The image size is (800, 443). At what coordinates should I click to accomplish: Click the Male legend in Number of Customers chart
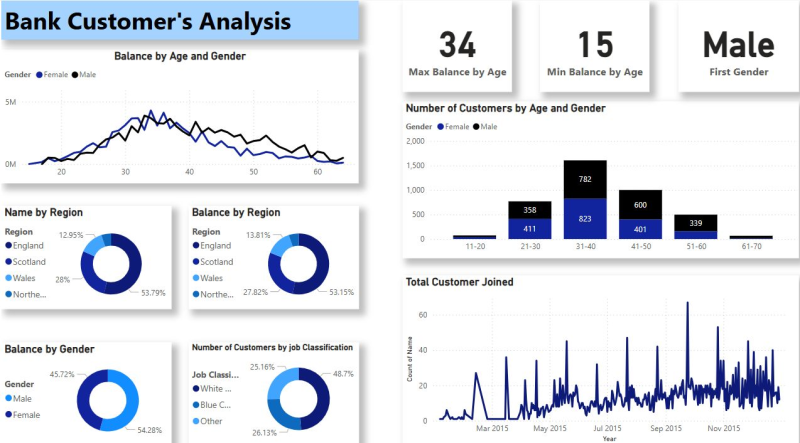pos(487,127)
